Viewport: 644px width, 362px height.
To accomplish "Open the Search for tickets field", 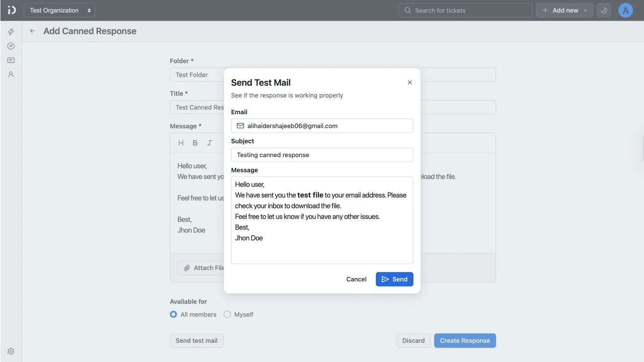I will [465, 10].
